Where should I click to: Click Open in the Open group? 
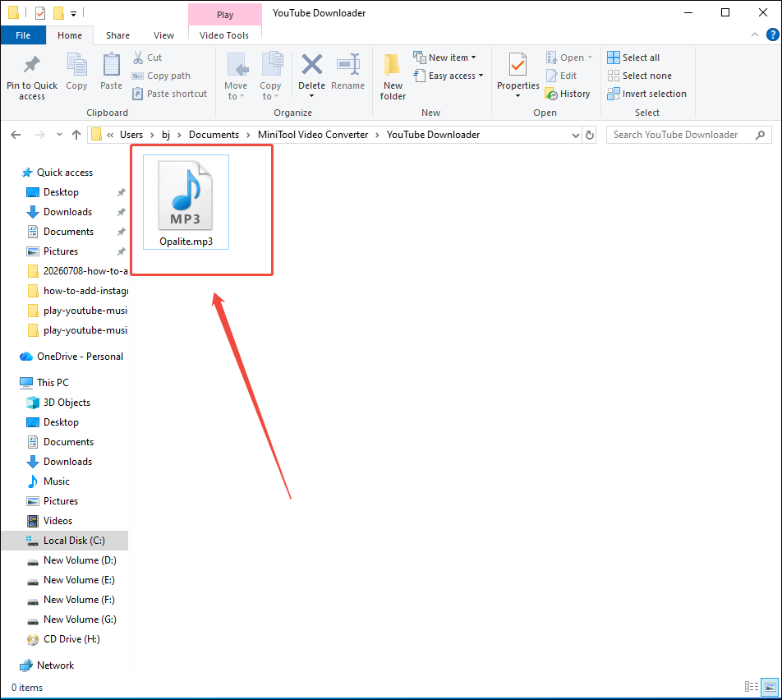click(568, 58)
